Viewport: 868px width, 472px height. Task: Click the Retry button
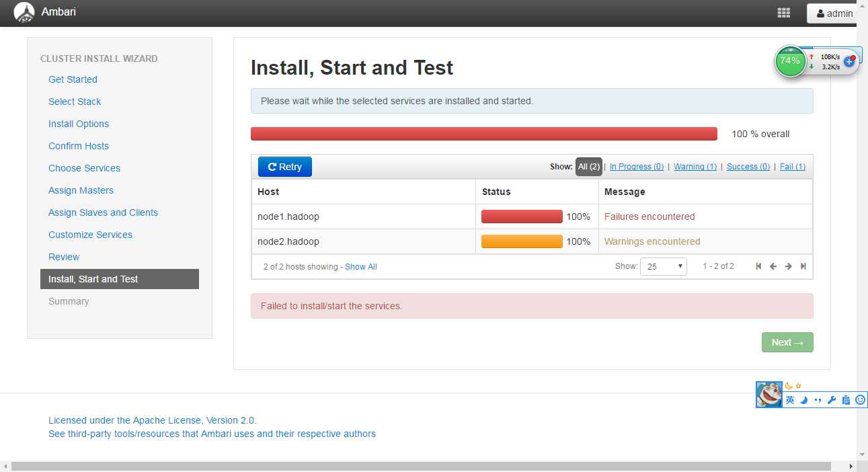point(285,167)
